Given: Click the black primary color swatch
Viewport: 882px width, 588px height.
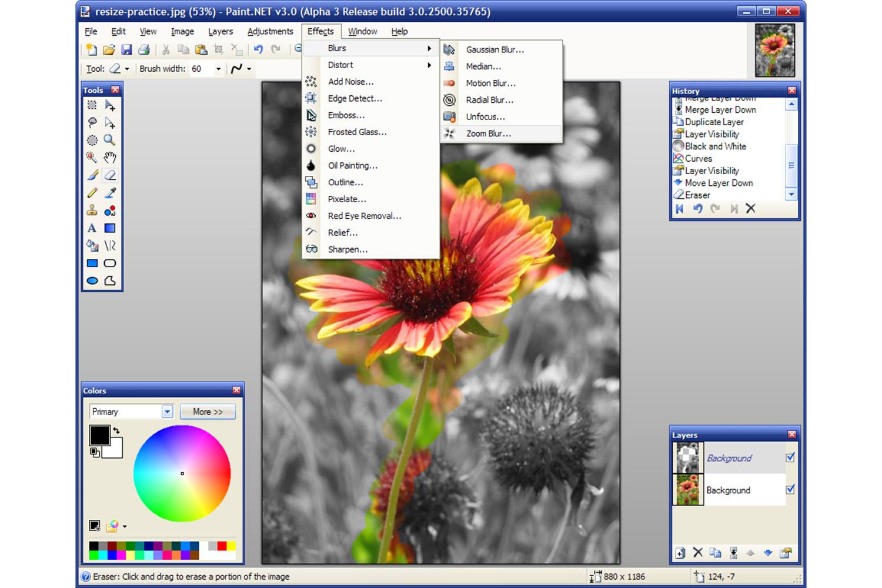Looking at the screenshot, I should pos(99,436).
